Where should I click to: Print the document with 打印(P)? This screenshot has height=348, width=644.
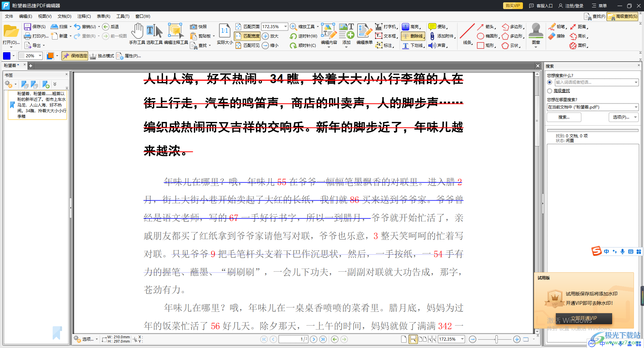(36, 36)
